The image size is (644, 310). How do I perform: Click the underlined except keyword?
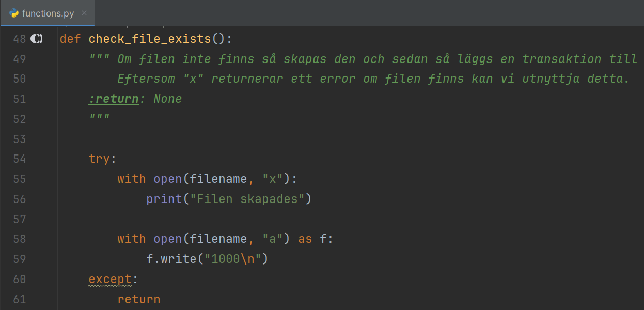[110, 279]
